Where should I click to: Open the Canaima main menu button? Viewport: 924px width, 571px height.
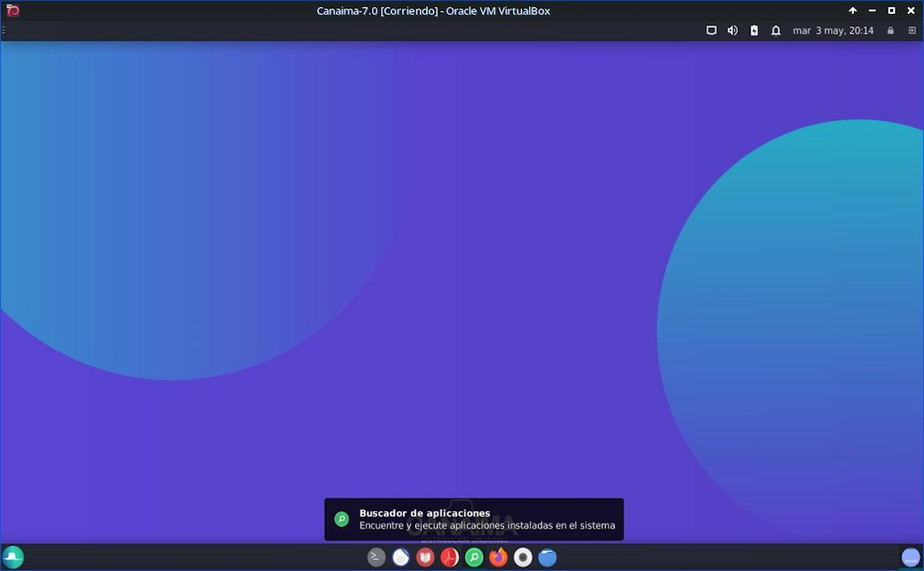click(x=13, y=557)
